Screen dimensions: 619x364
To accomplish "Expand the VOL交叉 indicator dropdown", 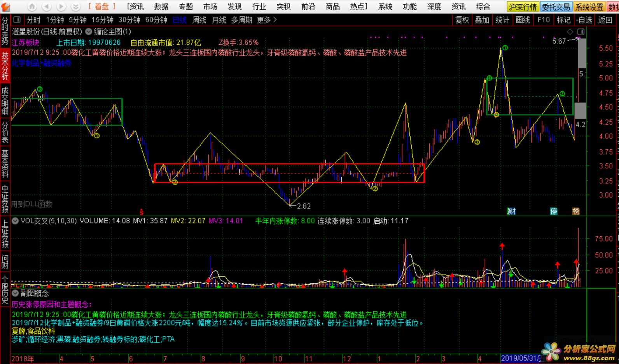I will click(x=15, y=221).
